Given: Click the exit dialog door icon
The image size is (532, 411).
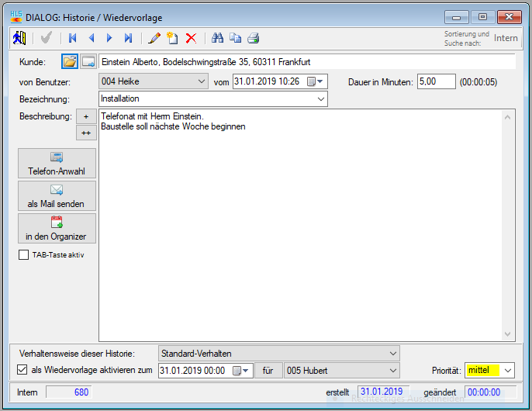Looking at the screenshot, I should (19, 37).
